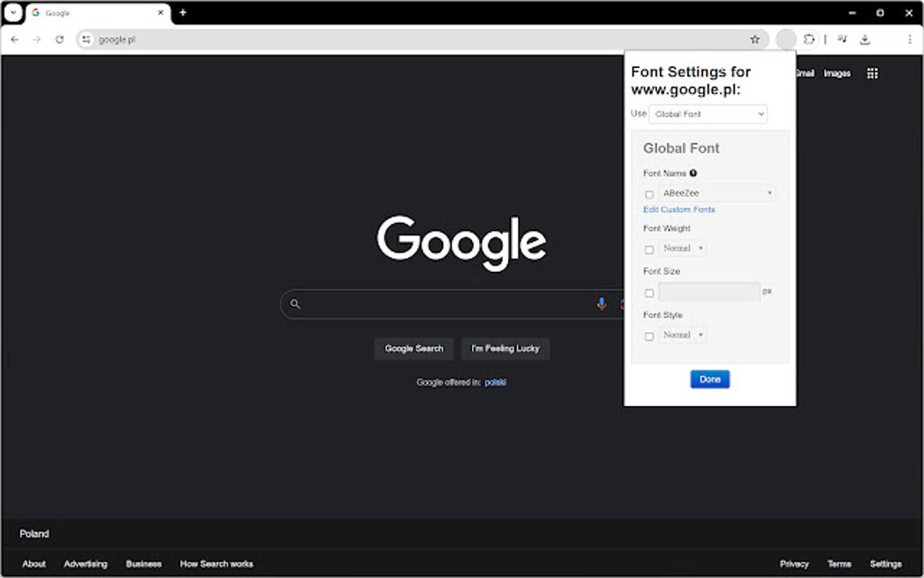Open the Downloads toolbar icon

[864, 39]
